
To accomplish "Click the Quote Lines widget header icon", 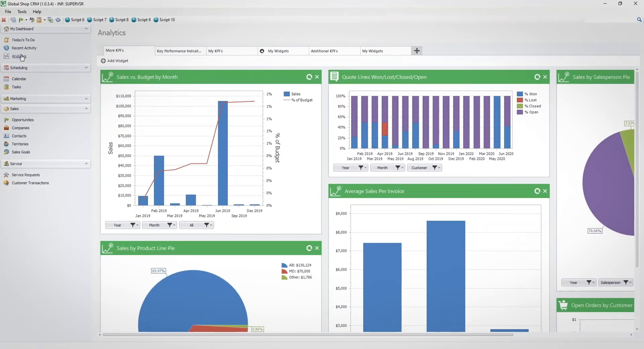I will coord(334,77).
